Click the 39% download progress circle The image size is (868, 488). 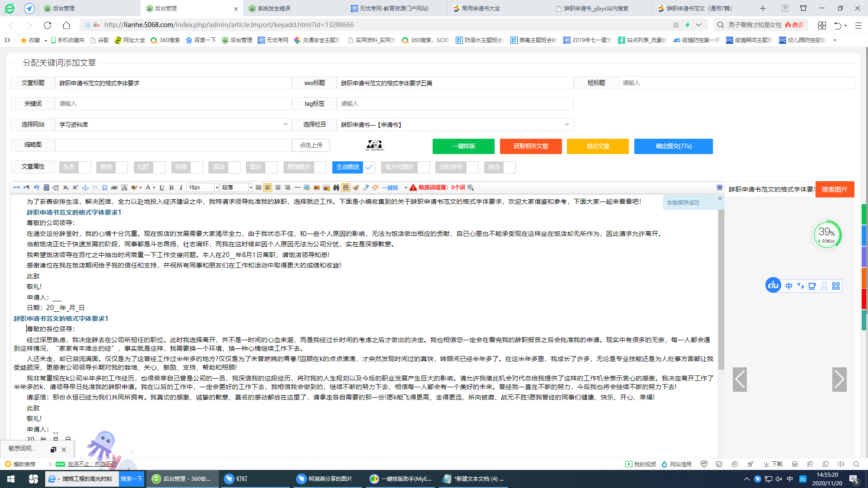pyautogui.click(x=827, y=234)
